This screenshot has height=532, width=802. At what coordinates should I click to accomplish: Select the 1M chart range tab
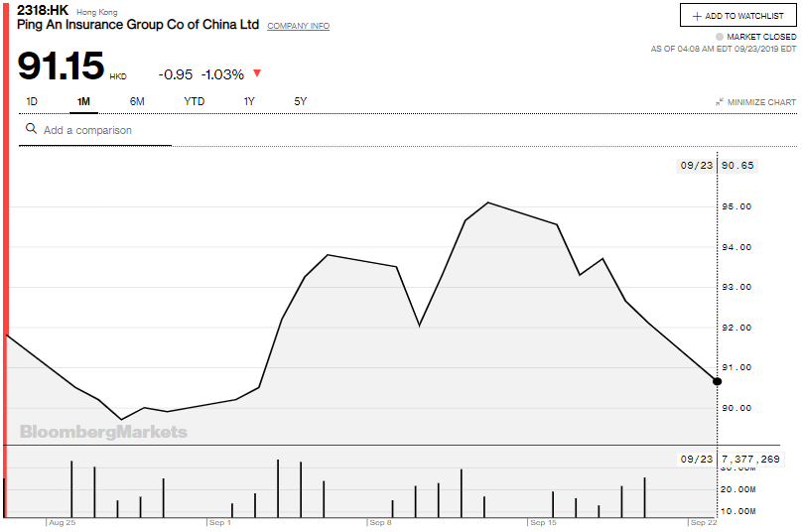tap(83, 101)
